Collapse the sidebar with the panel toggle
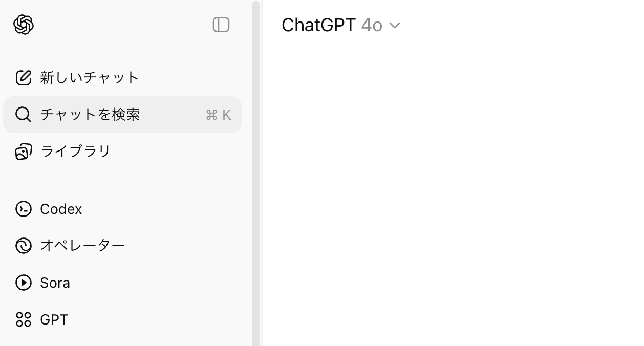This screenshot has height=346, width=644. (221, 25)
